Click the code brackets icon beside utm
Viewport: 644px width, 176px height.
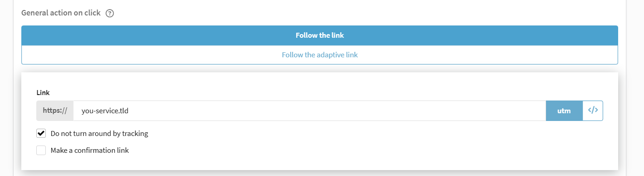[593, 111]
